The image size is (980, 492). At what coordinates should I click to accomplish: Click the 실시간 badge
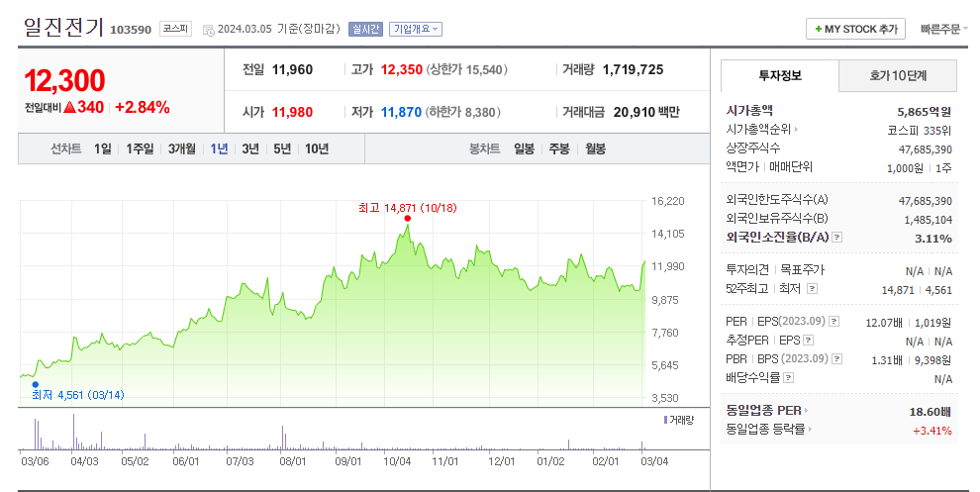(x=365, y=29)
